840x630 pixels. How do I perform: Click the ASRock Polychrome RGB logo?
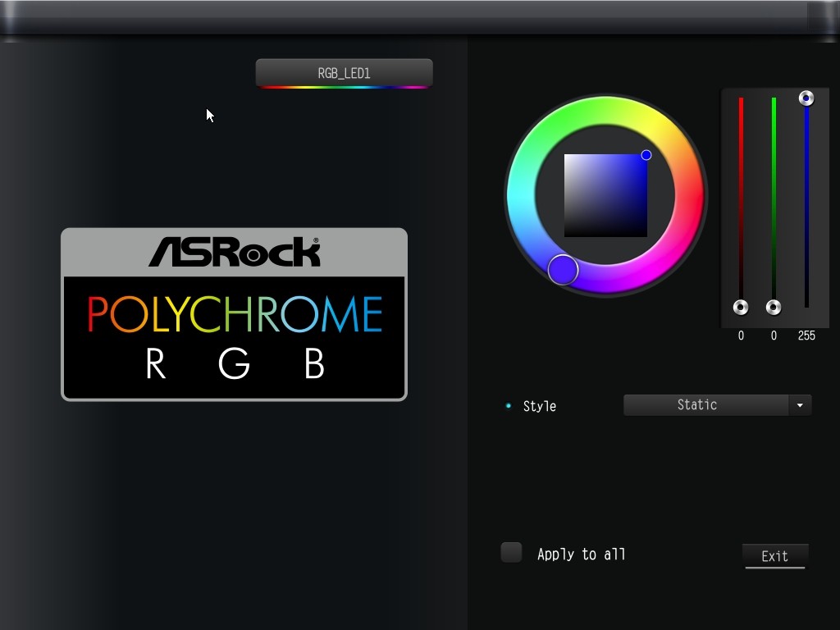click(x=234, y=314)
